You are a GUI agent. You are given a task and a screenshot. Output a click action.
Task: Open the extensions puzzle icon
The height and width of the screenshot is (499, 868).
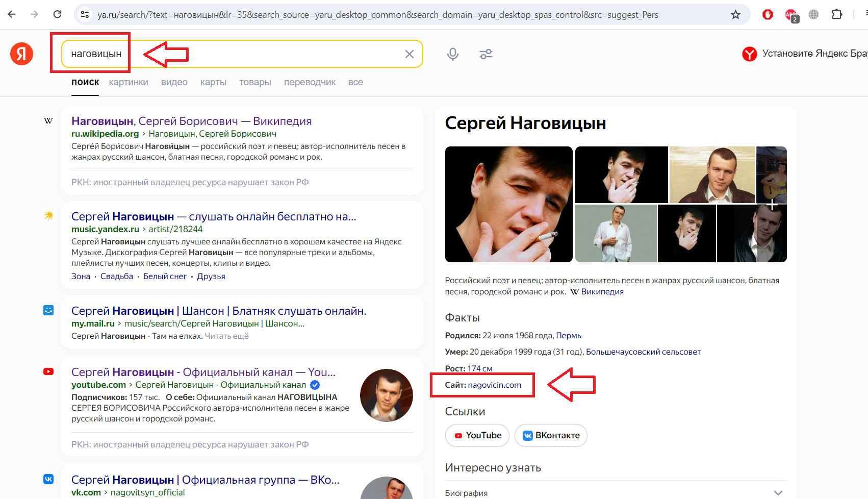point(836,14)
